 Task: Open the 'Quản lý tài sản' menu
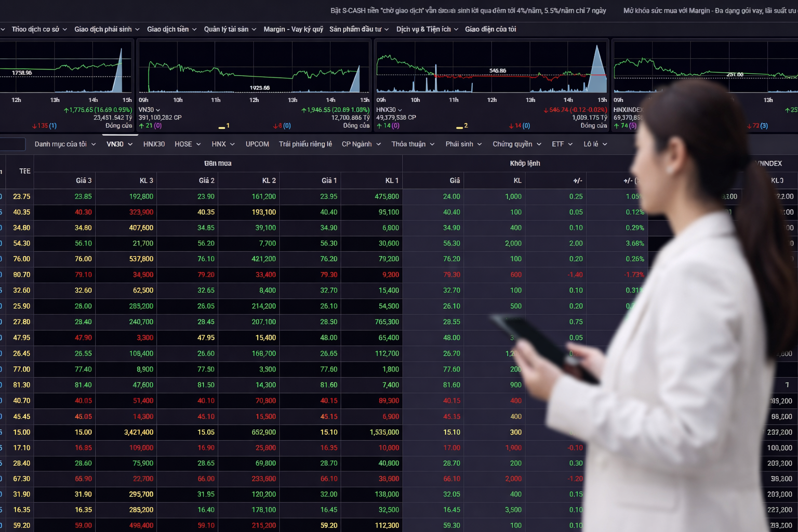coord(230,30)
